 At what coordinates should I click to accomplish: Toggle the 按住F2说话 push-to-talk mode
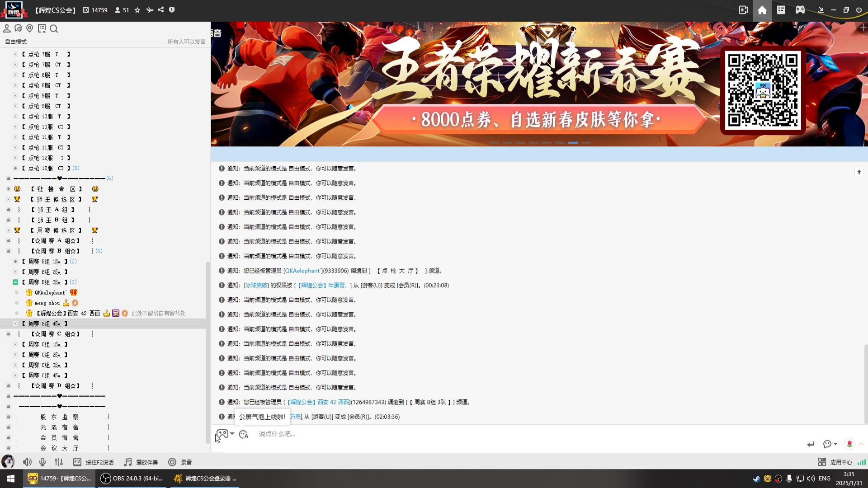pyautogui.click(x=94, y=462)
